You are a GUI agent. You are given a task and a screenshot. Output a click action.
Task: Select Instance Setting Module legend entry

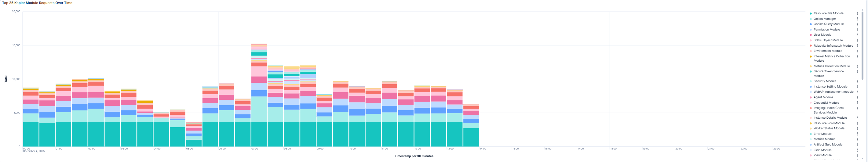(830, 87)
